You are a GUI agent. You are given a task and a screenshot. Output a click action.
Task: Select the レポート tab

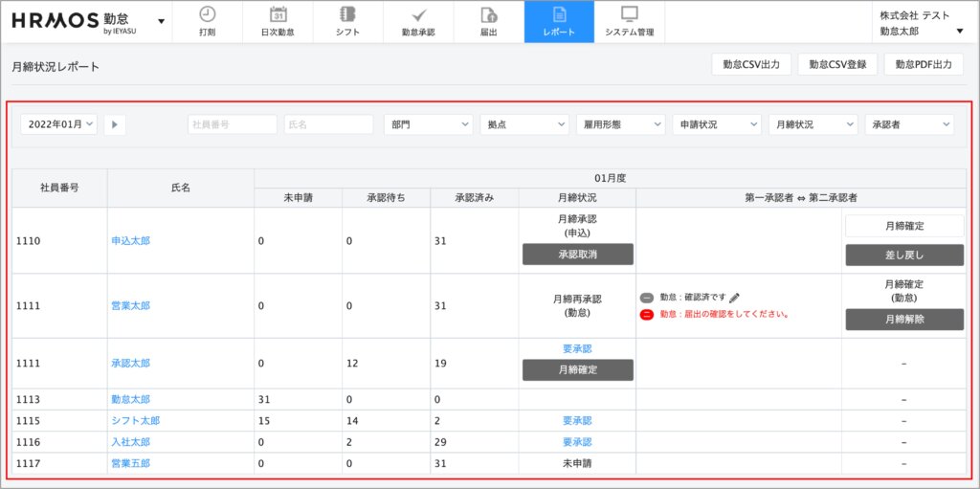[x=559, y=21]
